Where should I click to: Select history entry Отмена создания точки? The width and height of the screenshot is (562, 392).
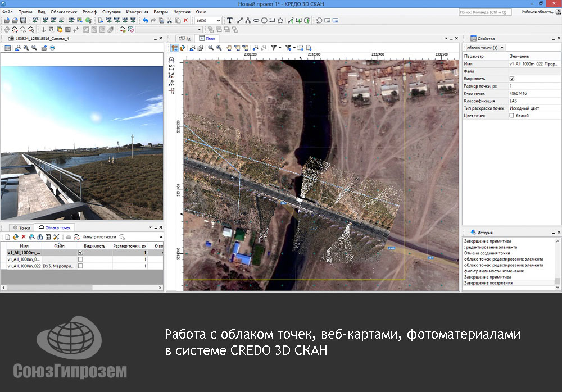pos(487,253)
